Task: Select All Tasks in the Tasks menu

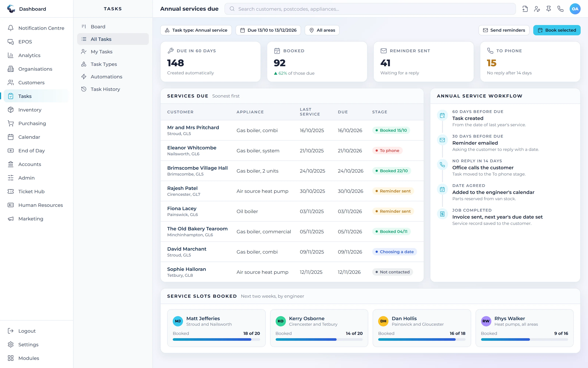Action: 113,39
